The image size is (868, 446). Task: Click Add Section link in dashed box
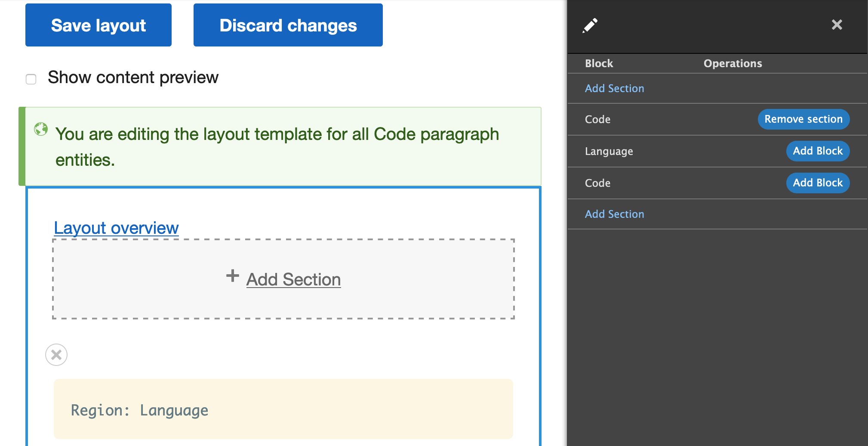point(293,280)
